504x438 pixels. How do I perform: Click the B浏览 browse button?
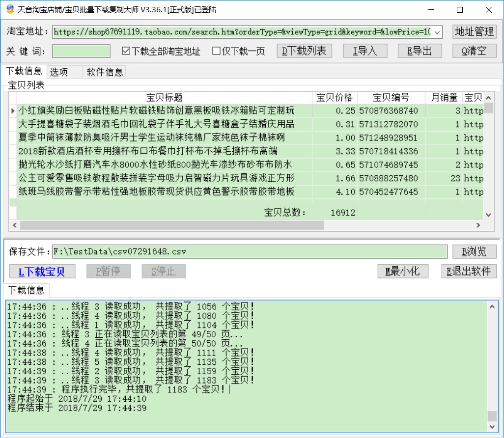point(474,252)
